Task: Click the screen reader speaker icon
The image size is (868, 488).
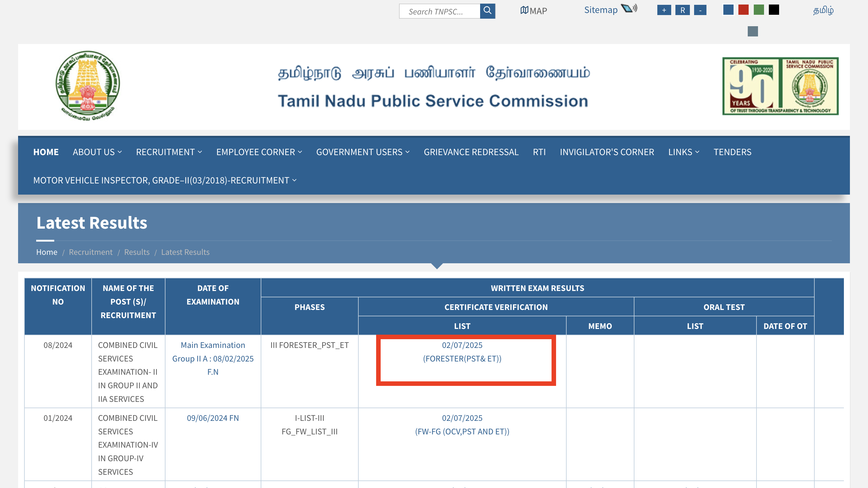Action: click(x=629, y=8)
